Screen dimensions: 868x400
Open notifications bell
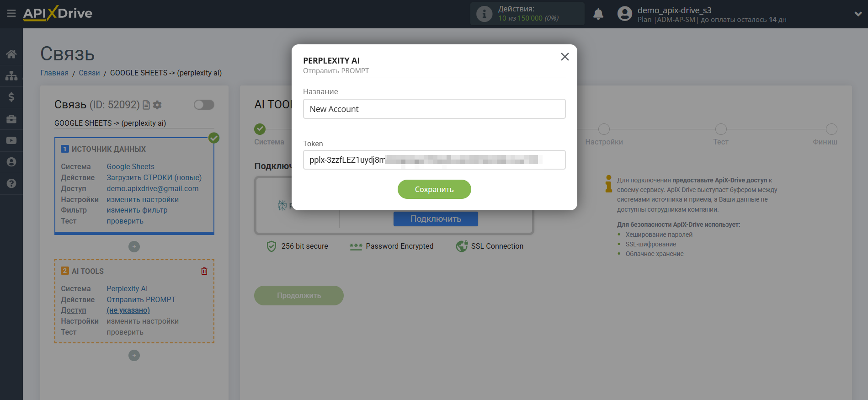[x=598, y=14]
